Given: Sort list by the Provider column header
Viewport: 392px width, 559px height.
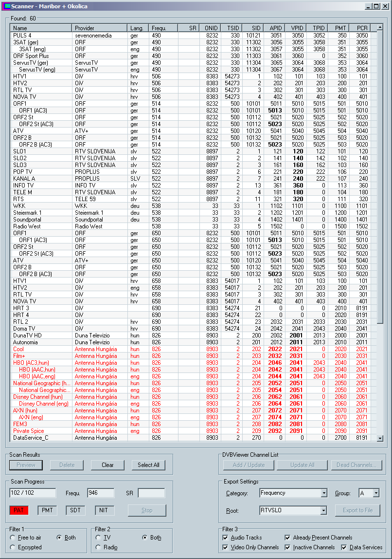Looking at the screenshot, I should [99, 28].
